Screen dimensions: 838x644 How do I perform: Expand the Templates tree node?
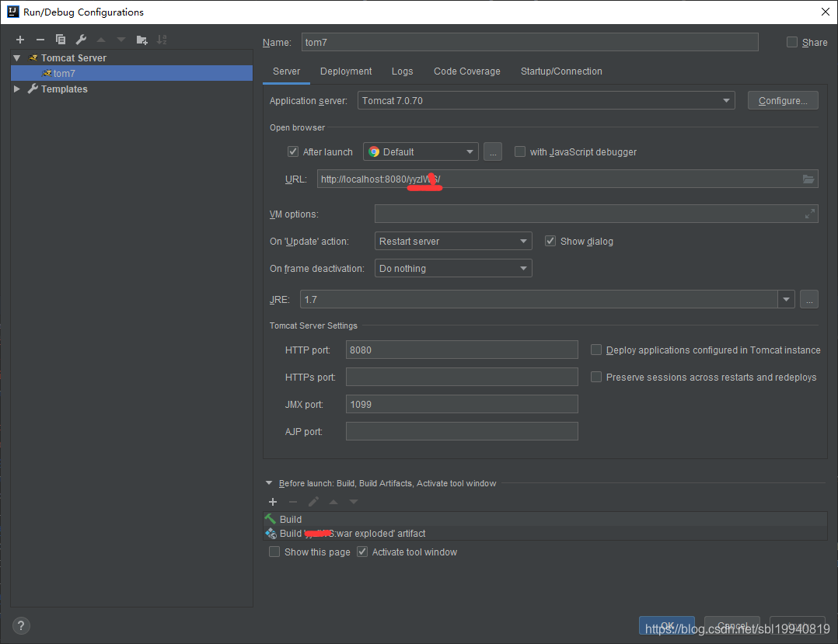click(x=17, y=89)
